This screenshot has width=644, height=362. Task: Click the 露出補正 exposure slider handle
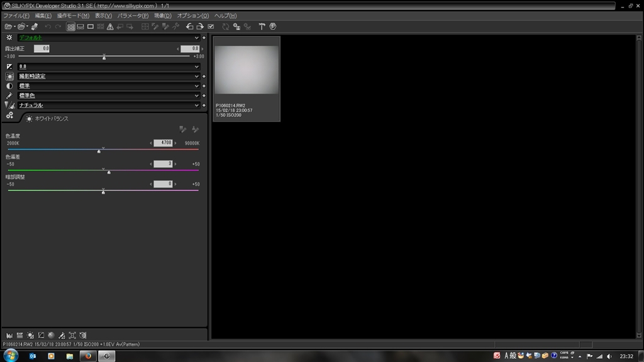(x=104, y=58)
